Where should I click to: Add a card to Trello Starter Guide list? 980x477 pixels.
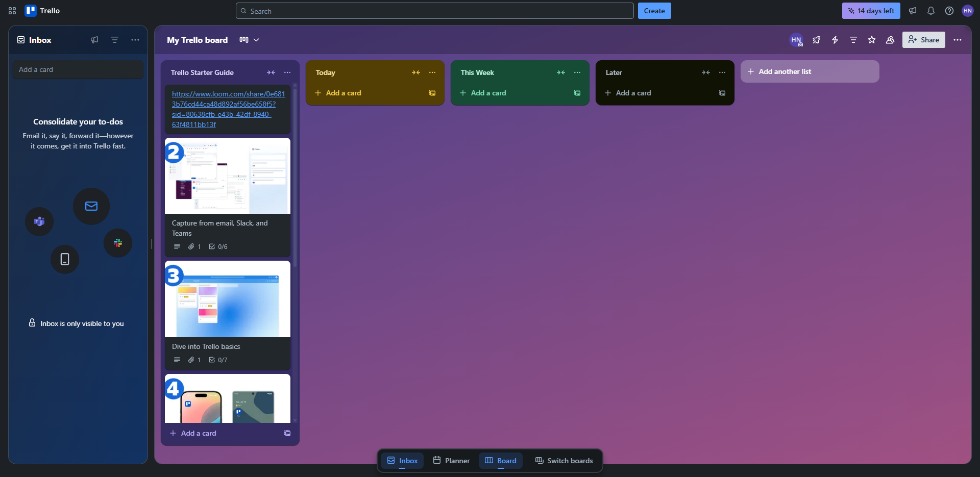[222, 433]
